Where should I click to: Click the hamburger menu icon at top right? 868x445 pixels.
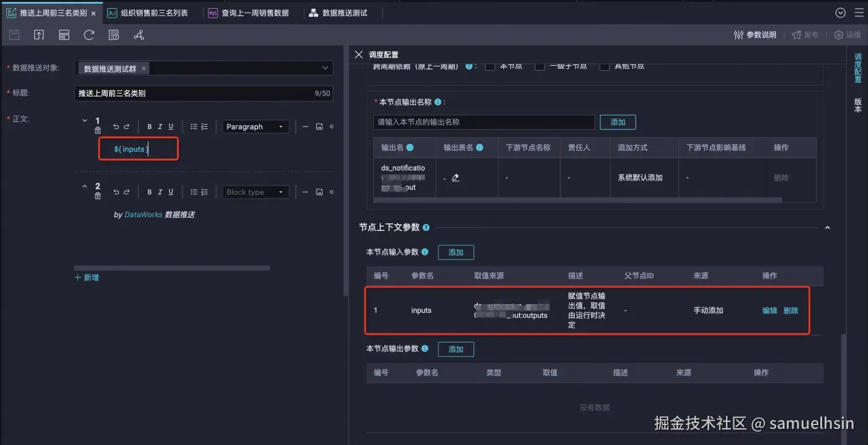pyautogui.click(x=858, y=12)
